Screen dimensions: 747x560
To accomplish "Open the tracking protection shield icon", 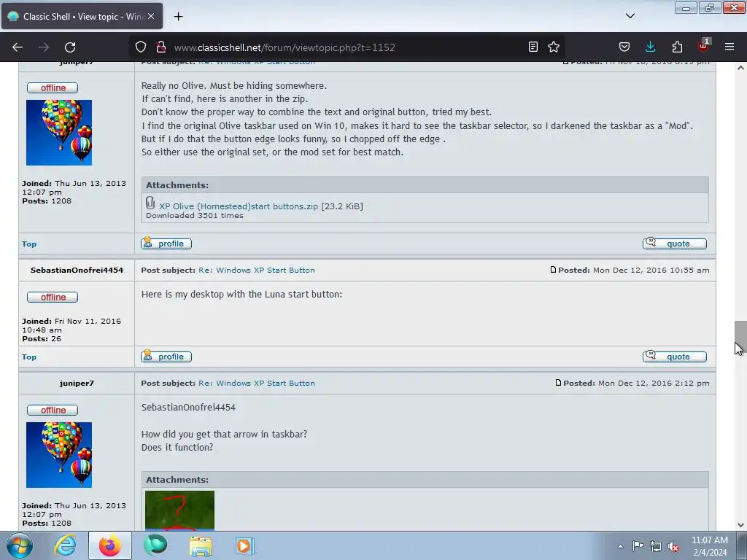I will (x=141, y=47).
